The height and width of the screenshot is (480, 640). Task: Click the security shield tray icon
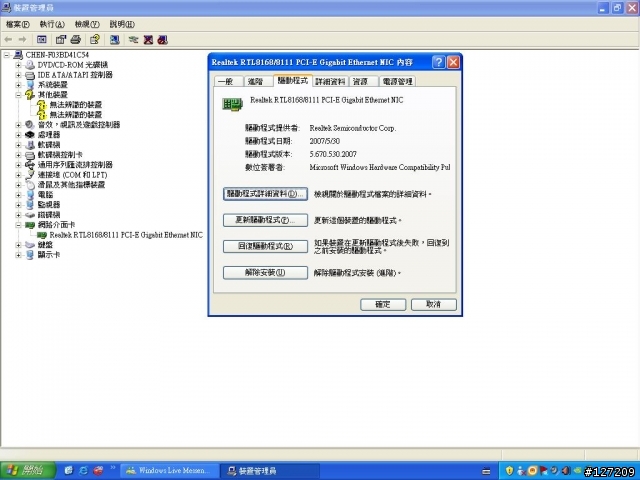(509, 471)
